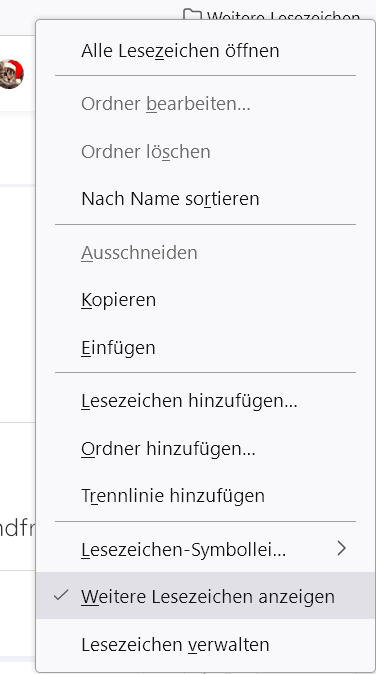Open the Lesezeichen-Symbollei… submenu entry
This screenshot has width=376, height=674.
[205, 548]
